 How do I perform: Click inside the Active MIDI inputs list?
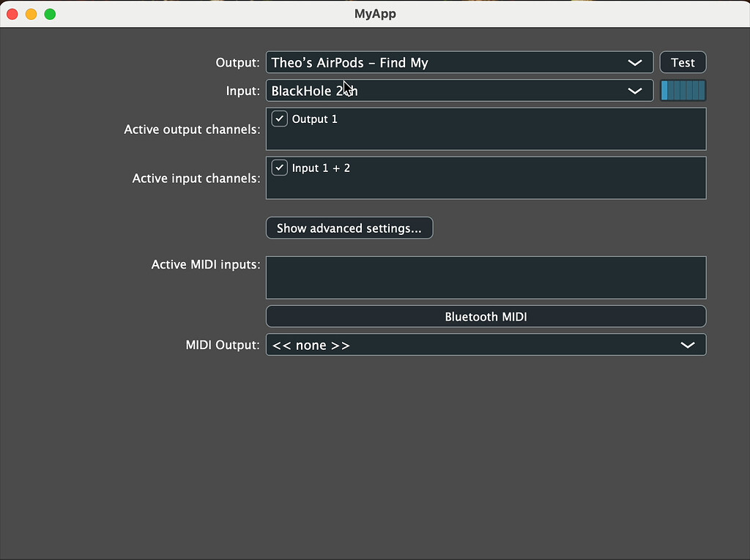[486, 277]
